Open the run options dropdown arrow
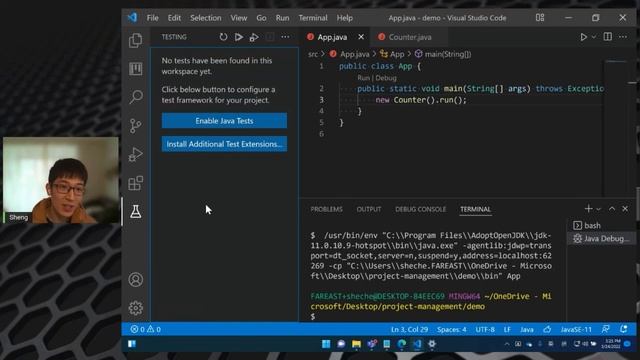This screenshot has width=640, height=360. click(x=594, y=37)
